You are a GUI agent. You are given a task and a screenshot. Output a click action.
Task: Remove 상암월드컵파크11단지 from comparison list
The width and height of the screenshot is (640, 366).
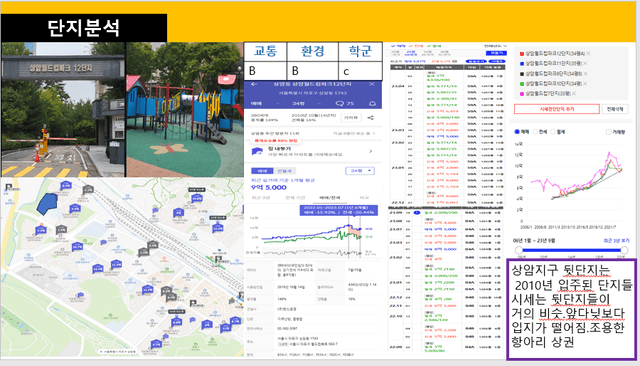585,63
